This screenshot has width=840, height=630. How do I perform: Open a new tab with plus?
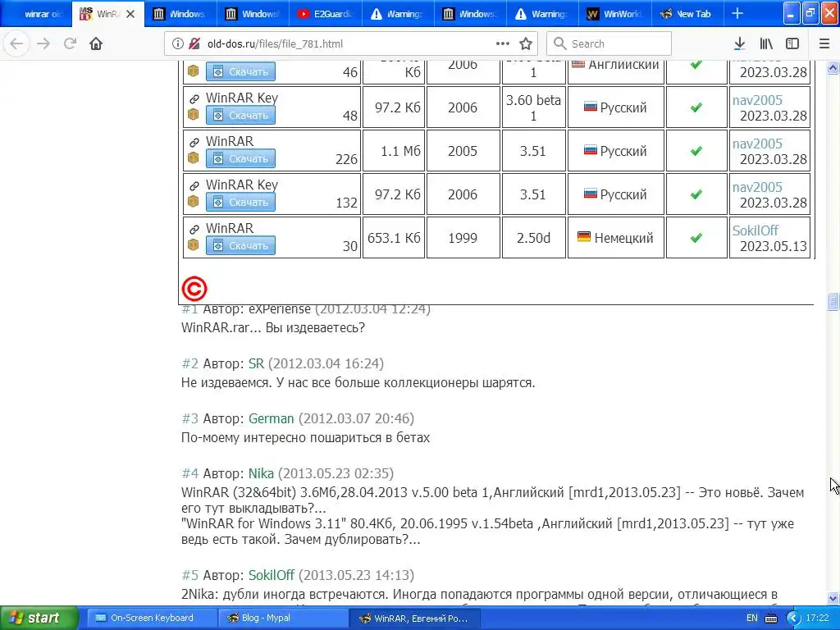point(737,13)
